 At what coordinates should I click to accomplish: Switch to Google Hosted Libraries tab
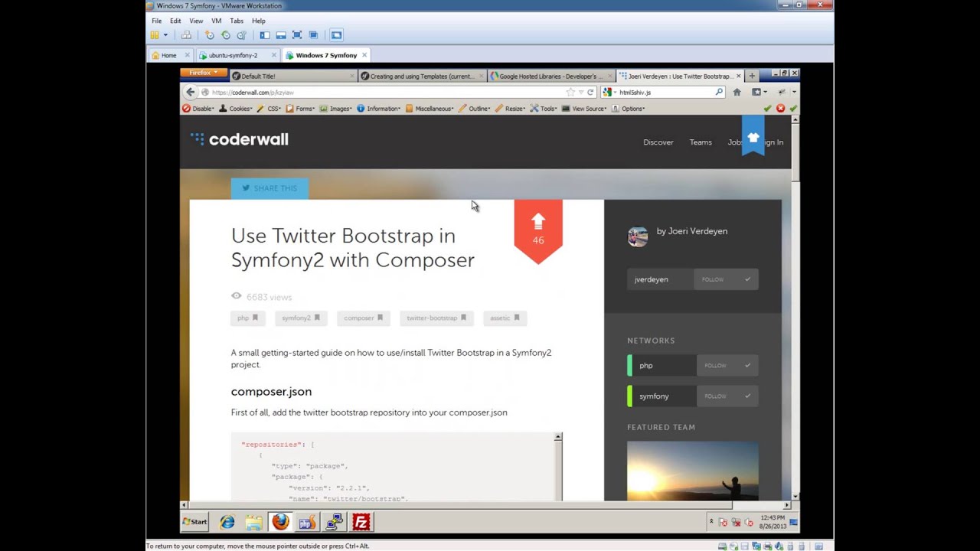550,76
